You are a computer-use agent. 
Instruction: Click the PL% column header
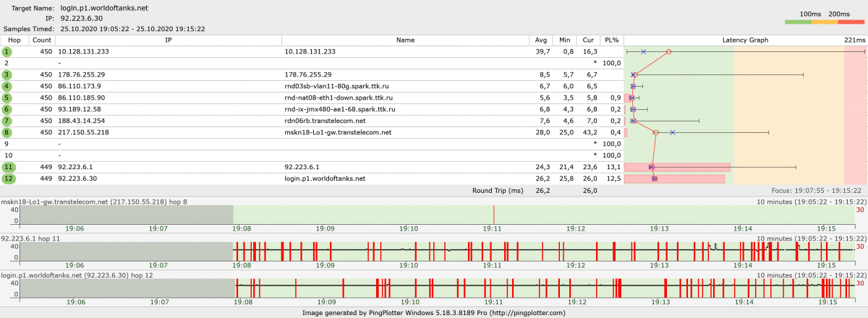click(612, 40)
